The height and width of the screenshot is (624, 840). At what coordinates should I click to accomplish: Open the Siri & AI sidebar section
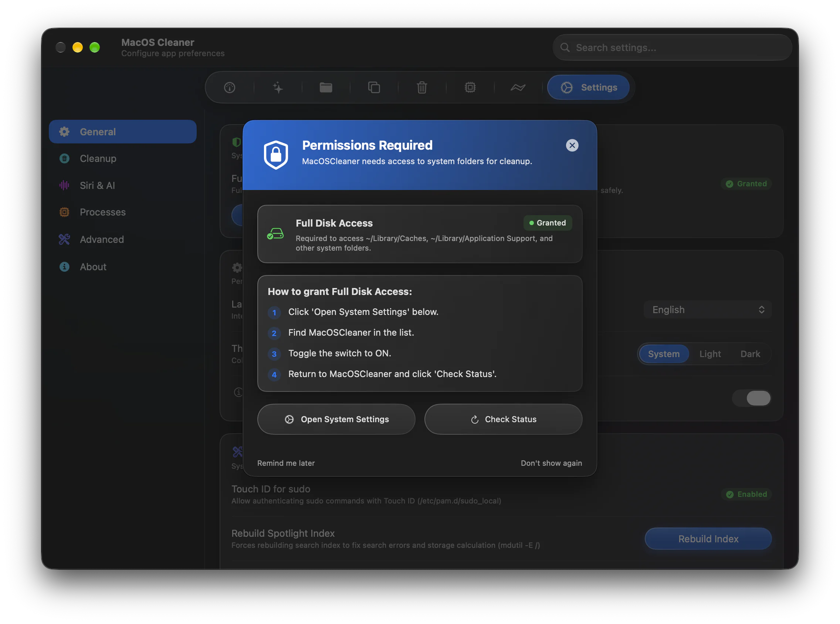(123, 186)
